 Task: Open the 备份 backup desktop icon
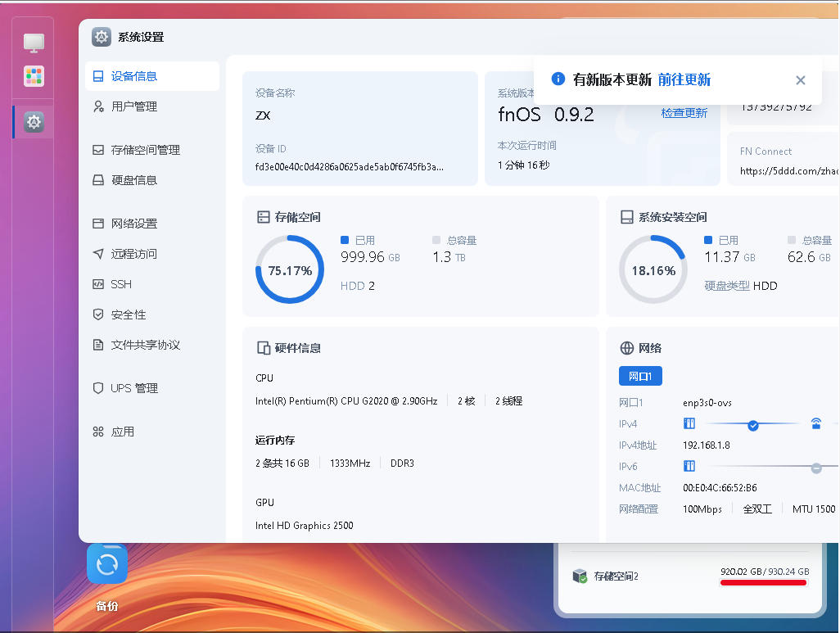pyautogui.click(x=107, y=564)
